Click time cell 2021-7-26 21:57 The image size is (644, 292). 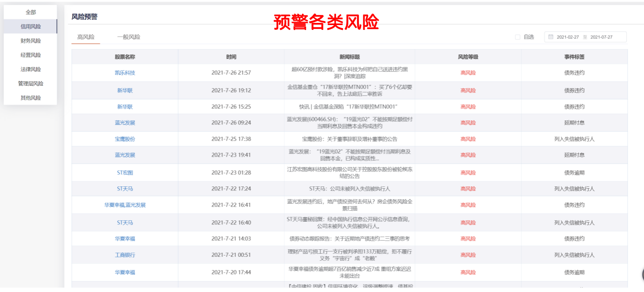click(x=231, y=73)
